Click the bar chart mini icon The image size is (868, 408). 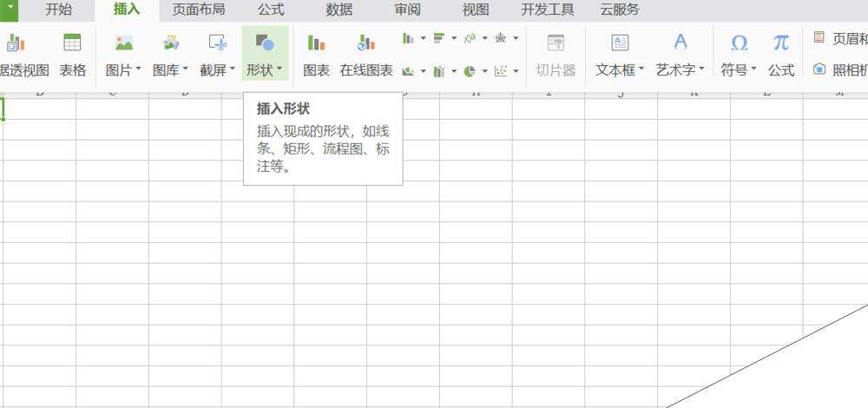pyautogui.click(x=439, y=38)
